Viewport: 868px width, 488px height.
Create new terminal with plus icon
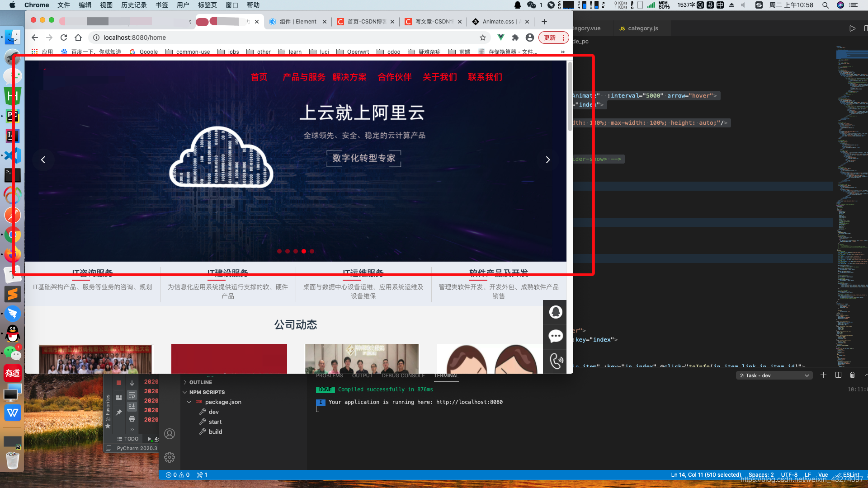pos(823,375)
